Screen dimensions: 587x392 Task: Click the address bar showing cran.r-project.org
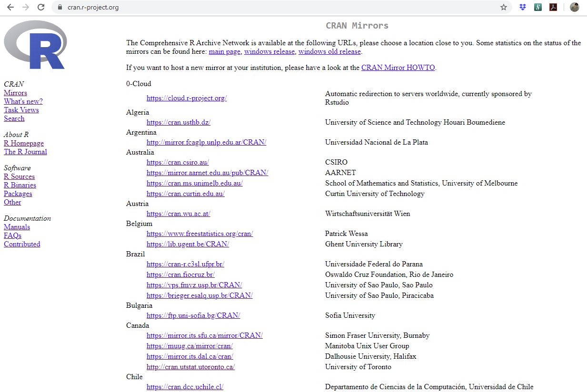(281, 7)
